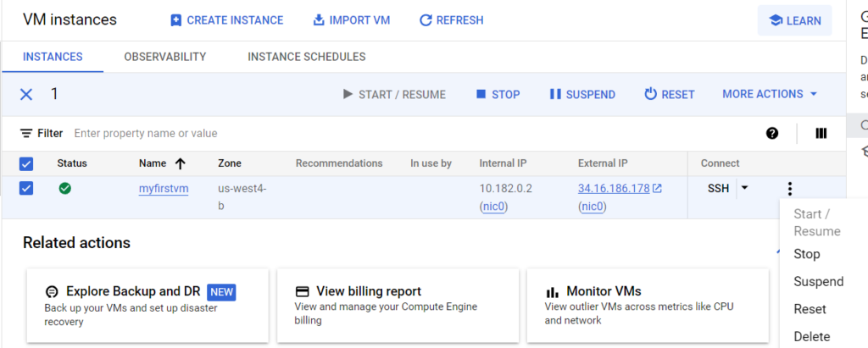
Task: Click the Import VM download icon
Action: [x=319, y=20]
